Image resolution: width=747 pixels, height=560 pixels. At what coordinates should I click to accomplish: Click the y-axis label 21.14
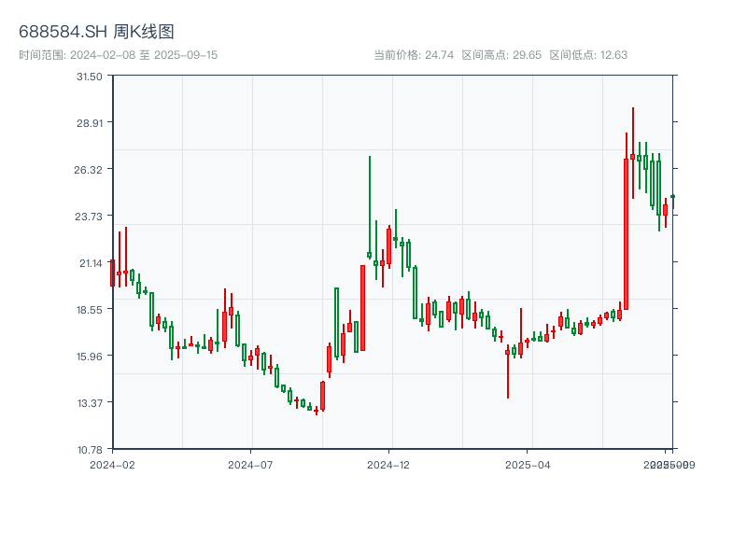click(x=91, y=263)
